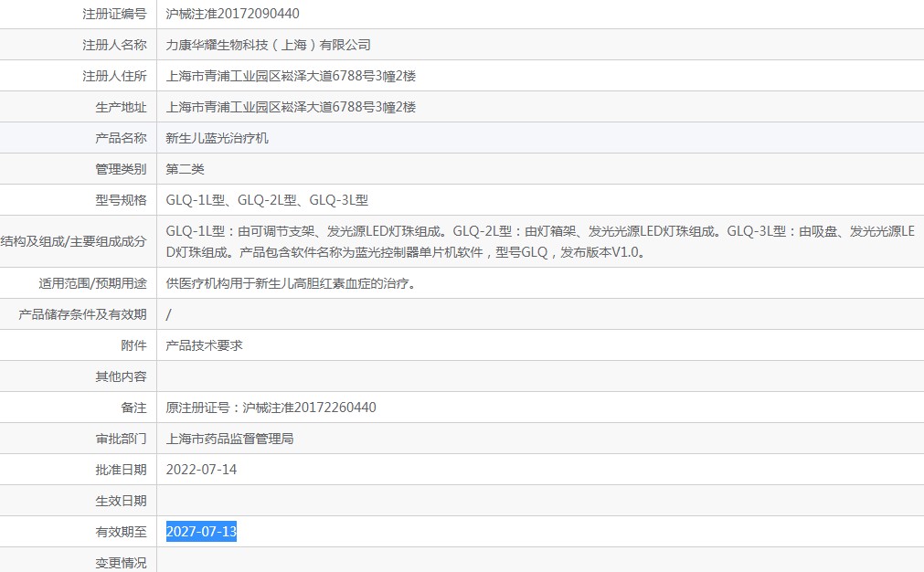This screenshot has height=572, width=924.
Task: Click the slash value for storage conditions
Action: 168,314
